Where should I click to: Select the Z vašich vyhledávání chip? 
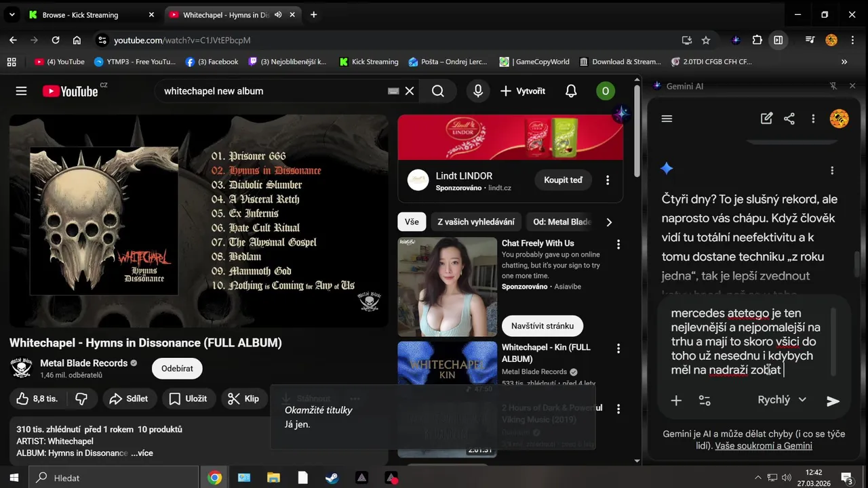tap(476, 222)
